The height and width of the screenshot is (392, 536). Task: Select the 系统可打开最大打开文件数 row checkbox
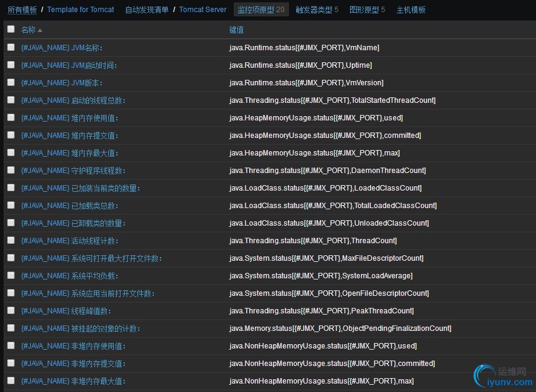tap(11, 258)
